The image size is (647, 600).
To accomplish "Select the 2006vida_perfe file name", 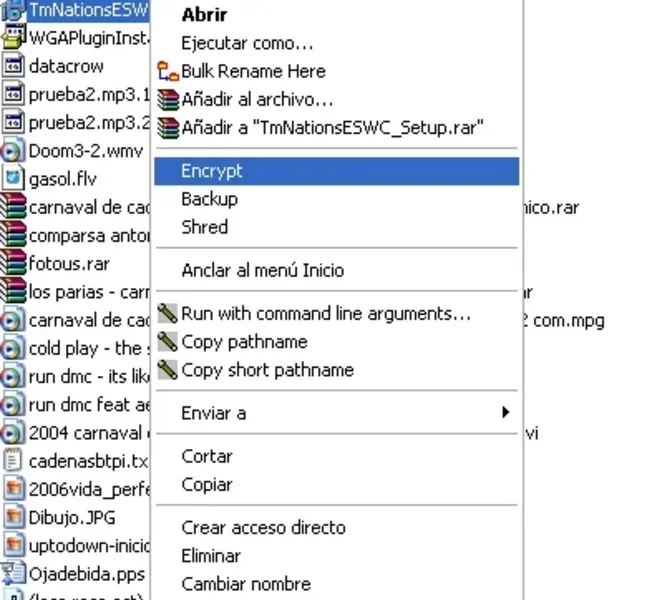I will coord(89,489).
